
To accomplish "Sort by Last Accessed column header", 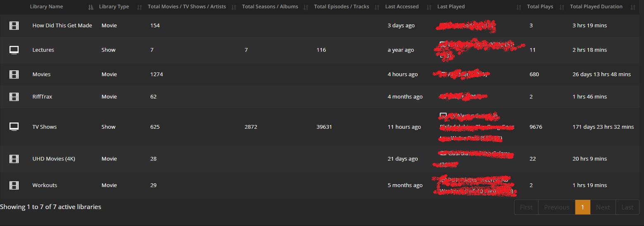I will click(402, 7).
